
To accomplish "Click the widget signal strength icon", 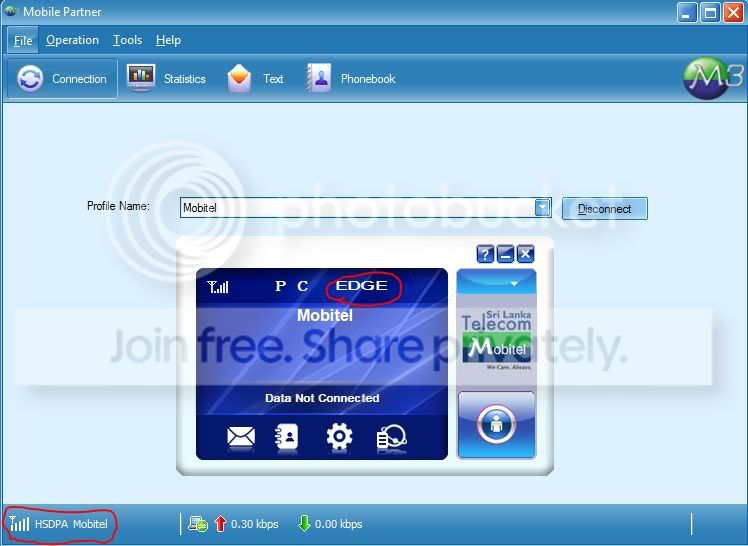I will click(x=218, y=287).
